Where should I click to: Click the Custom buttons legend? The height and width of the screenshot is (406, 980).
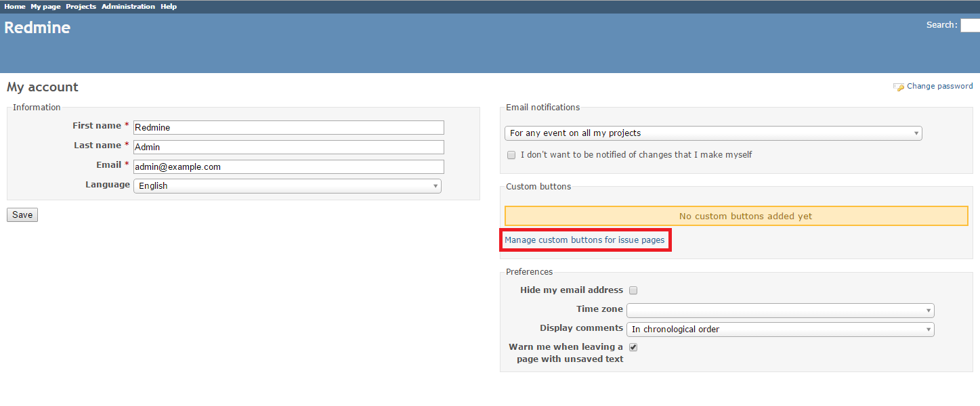coord(538,186)
